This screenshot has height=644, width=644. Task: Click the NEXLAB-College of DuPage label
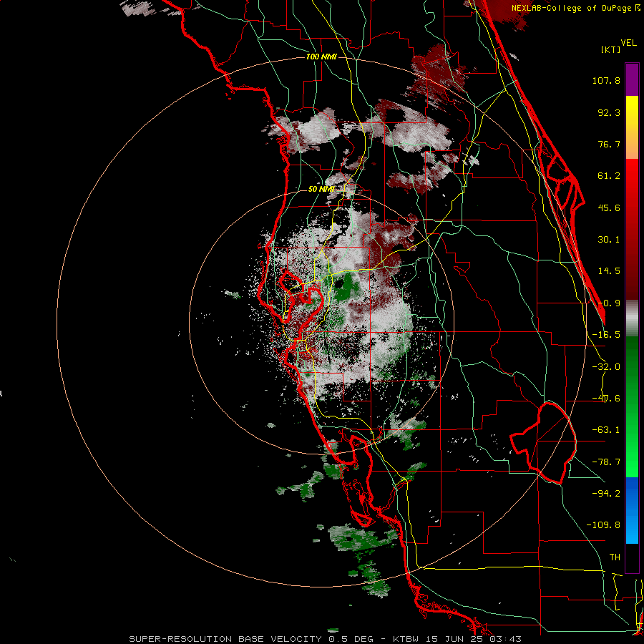click(x=572, y=8)
